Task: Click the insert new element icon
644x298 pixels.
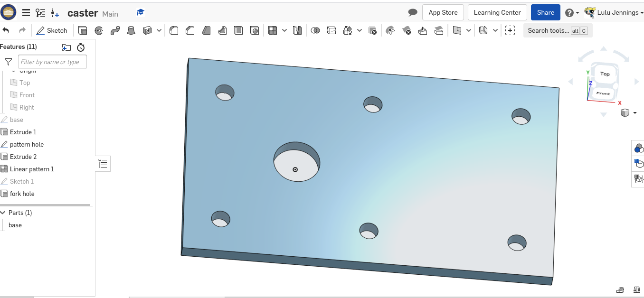Action: tap(55, 13)
